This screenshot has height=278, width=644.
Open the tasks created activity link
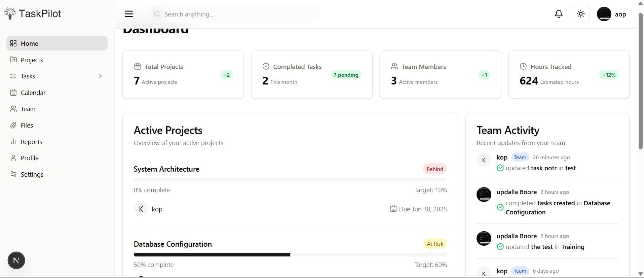[x=556, y=203]
